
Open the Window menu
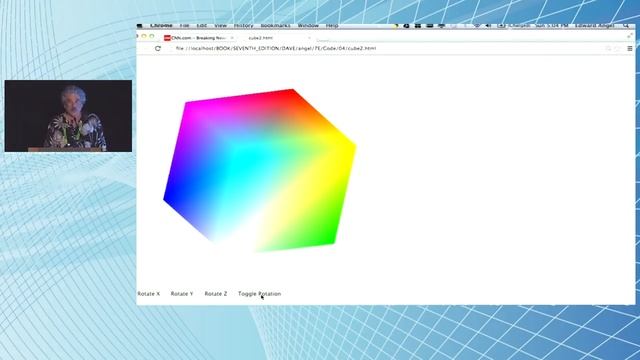pyautogui.click(x=308, y=25)
